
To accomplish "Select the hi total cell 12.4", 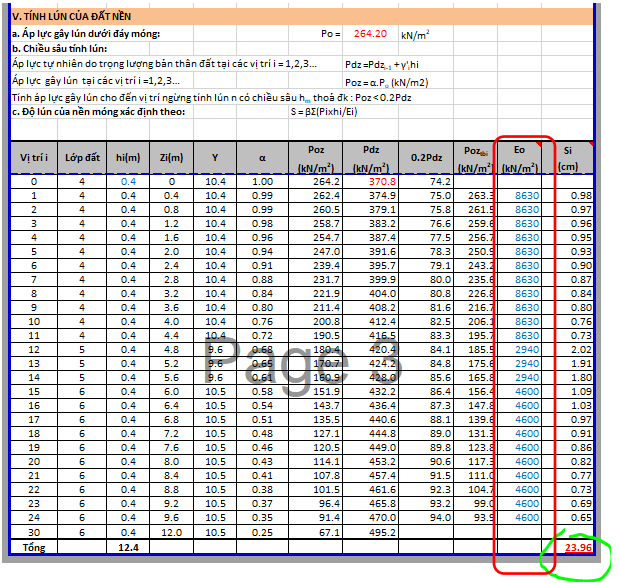I will (128, 548).
